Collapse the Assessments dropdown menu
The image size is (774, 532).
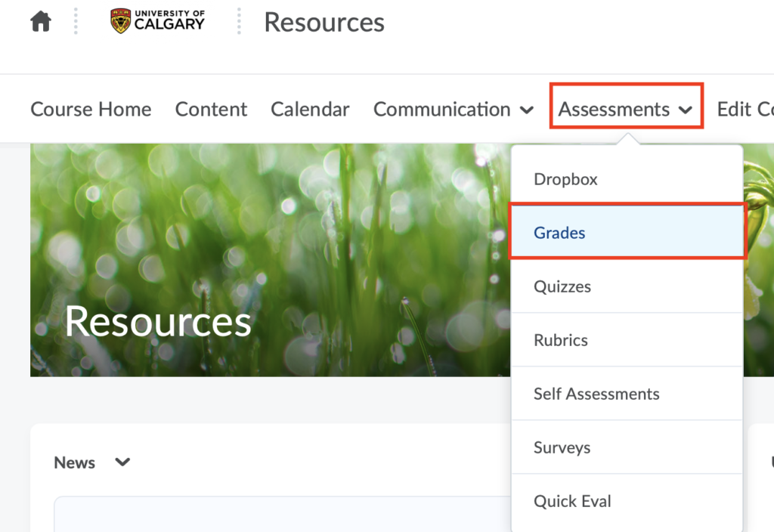(626, 109)
